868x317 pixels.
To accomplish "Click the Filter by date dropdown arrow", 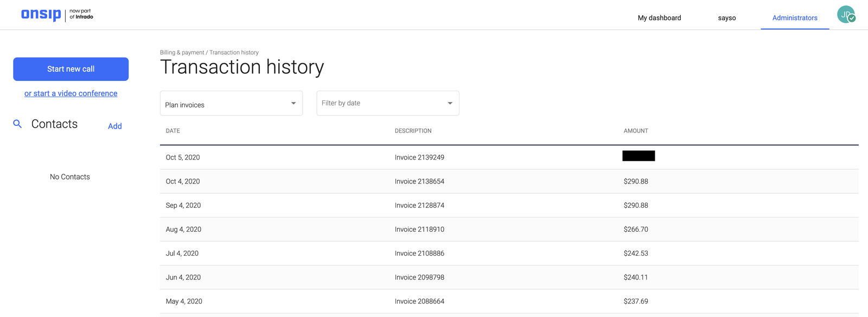I will [450, 103].
